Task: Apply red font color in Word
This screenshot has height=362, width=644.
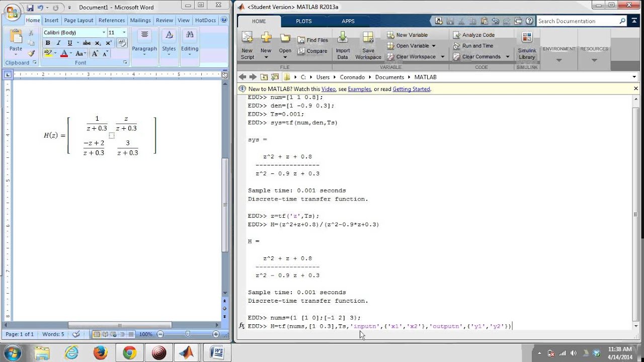Action: [x=64, y=53]
